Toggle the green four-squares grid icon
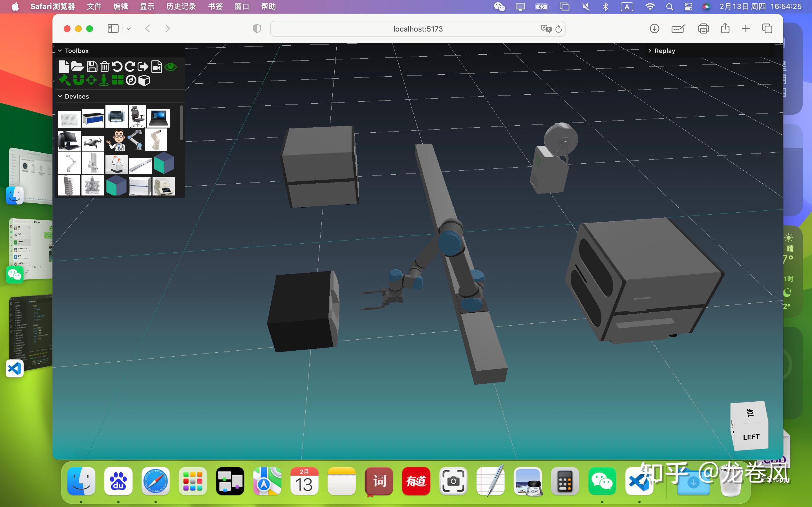The image size is (812, 507). tap(118, 80)
